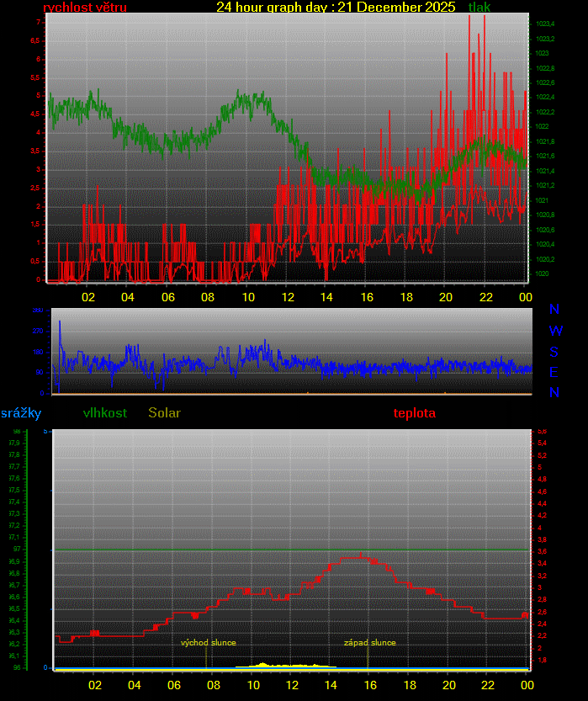The height and width of the screenshot is (701, 588).
Task: Click hour '00' on the wind chart axis
Action: (x=525, y=297)
